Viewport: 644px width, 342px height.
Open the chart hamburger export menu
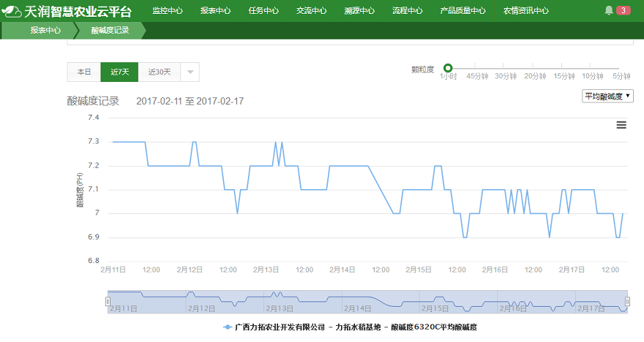pyautogui.click(x=621, y=125)
